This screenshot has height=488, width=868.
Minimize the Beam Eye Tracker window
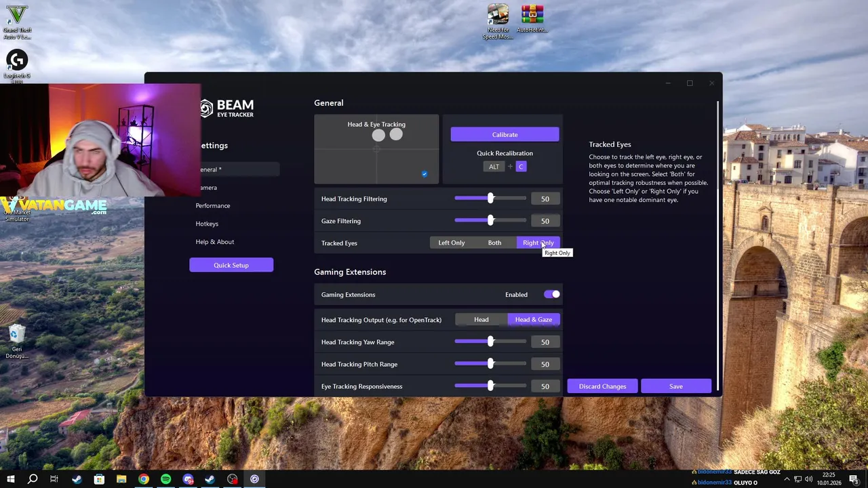click(668, 83)
